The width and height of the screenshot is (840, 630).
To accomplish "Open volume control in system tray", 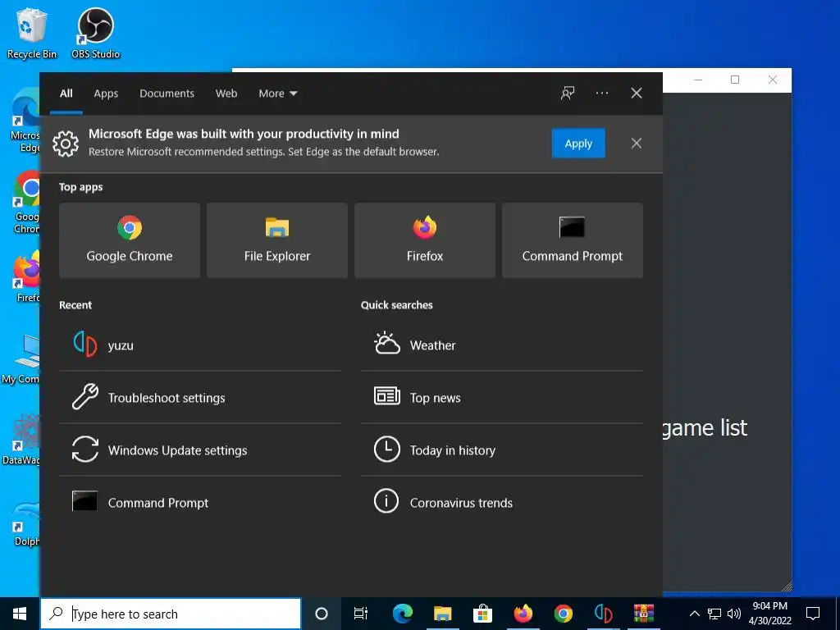I will click(734, 614).
